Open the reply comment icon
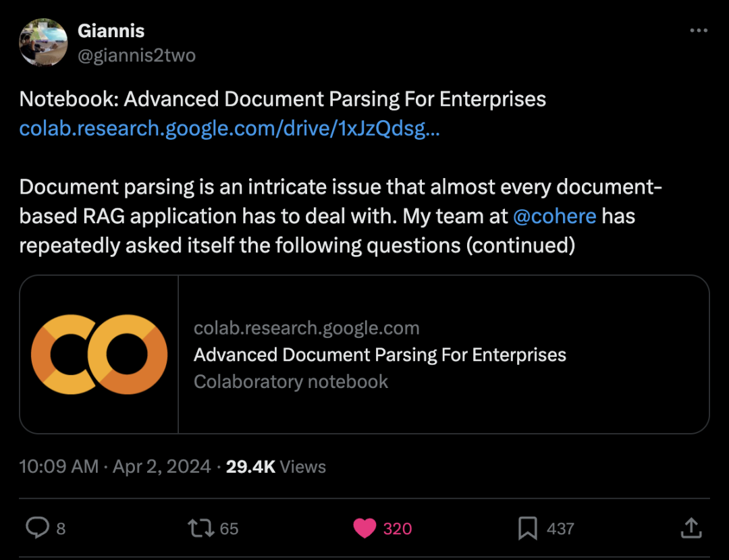Image resolution: width=729 pixels, height=560 pixels. (37, 528)
